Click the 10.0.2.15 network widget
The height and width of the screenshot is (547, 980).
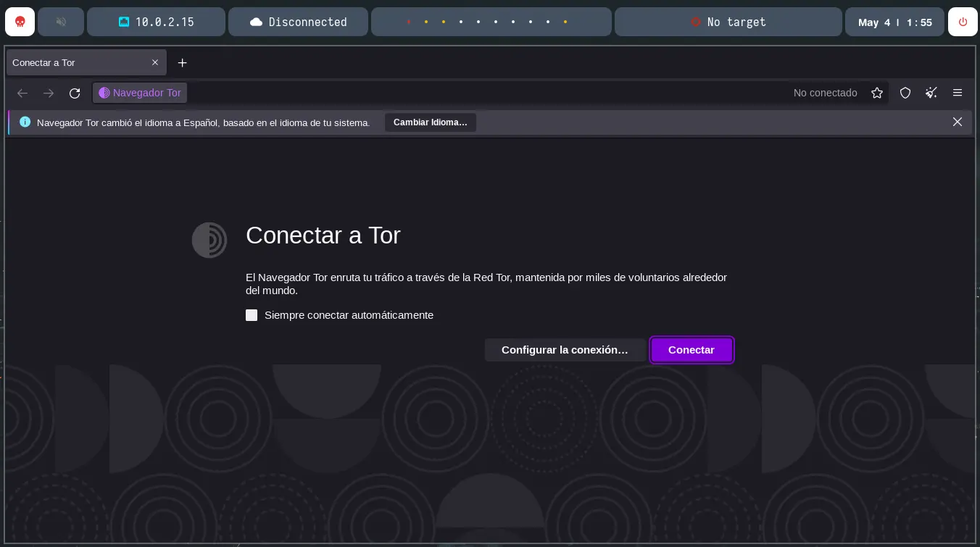tap(156, 22)
